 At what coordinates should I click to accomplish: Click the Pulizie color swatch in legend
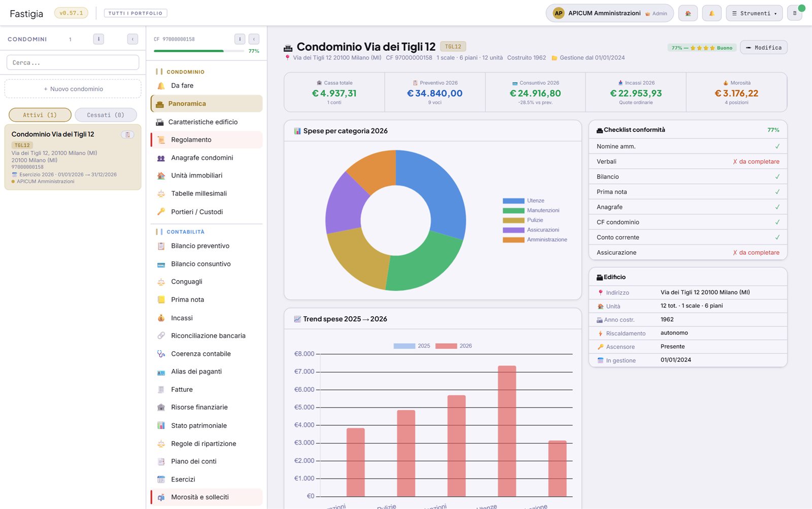click(513, 220)
